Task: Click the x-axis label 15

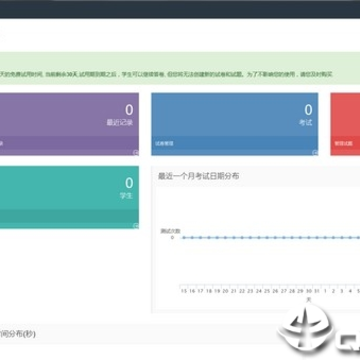Action: click(x=184, y=291)
